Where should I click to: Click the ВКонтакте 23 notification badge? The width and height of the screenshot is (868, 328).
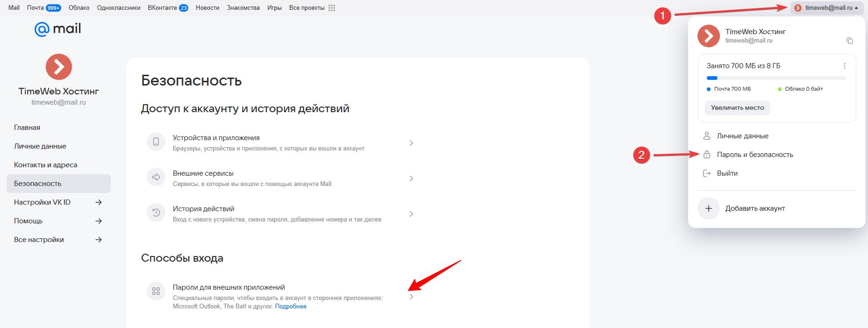point(184,8)
